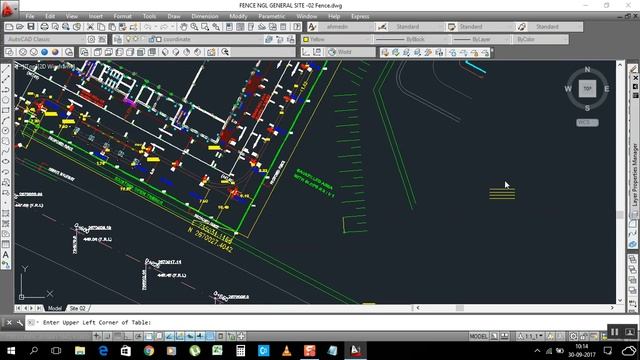The height and width of the screenshot is (360, 640).
Task: Click the Realistic blue sphere visual style
Action: pyautogui.click(x=44, y=52)
